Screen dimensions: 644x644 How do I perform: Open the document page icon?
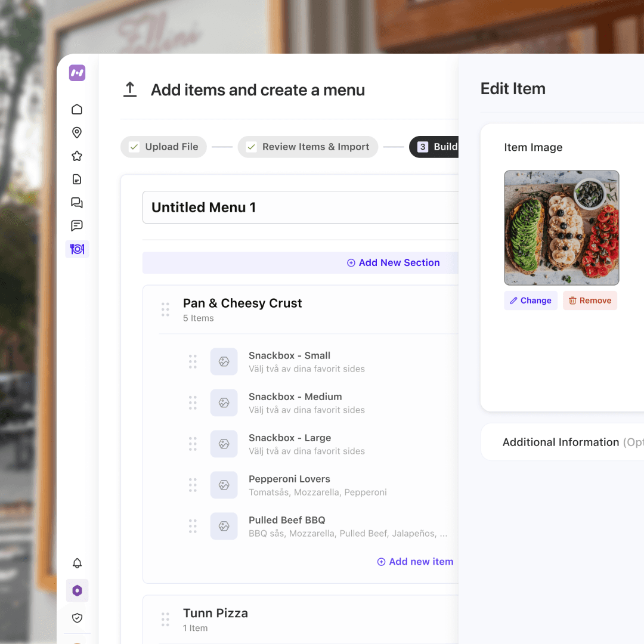point(77,179)
